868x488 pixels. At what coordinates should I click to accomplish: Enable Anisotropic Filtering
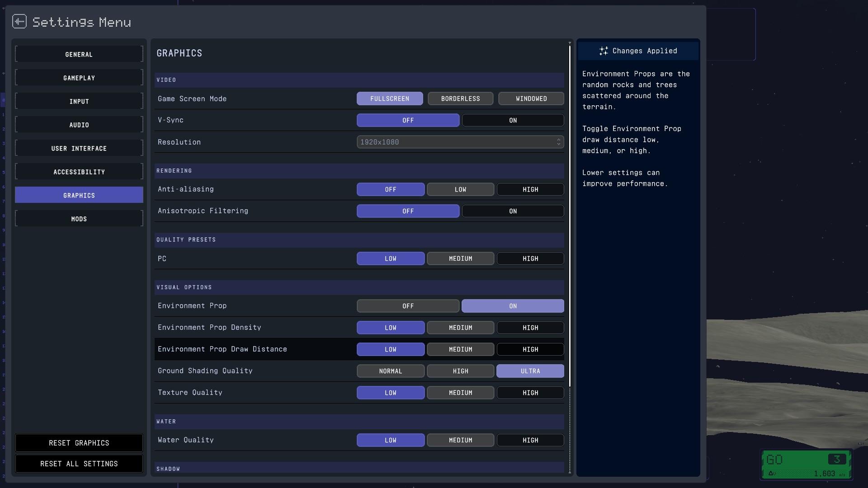513,211
